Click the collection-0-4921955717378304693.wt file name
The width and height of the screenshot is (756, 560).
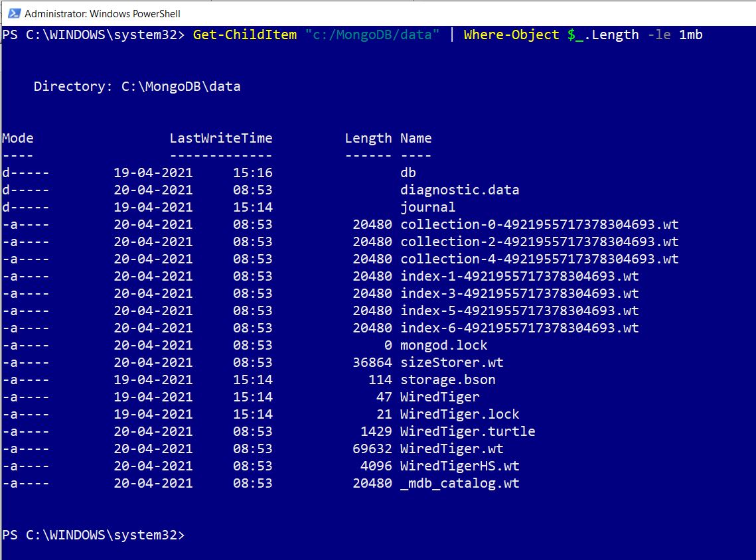[x=539, y=224]
